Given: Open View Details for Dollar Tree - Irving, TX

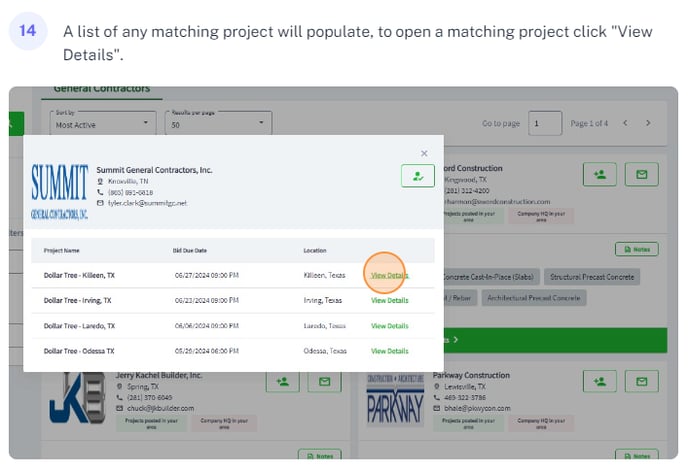Looking at the screenshot, I should click(390, 301).
